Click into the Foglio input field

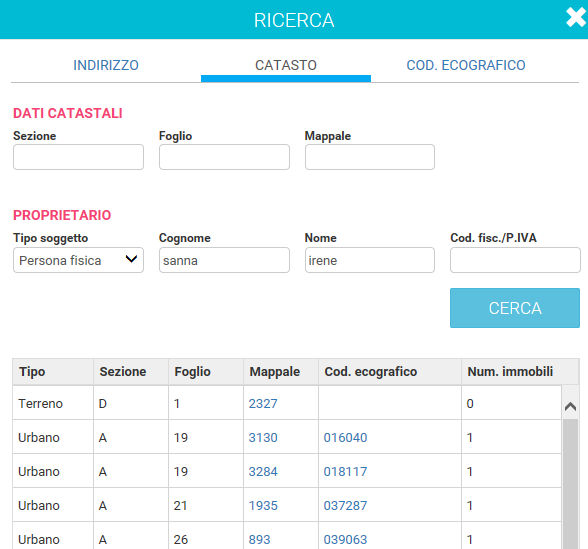[x=224, y=157]
